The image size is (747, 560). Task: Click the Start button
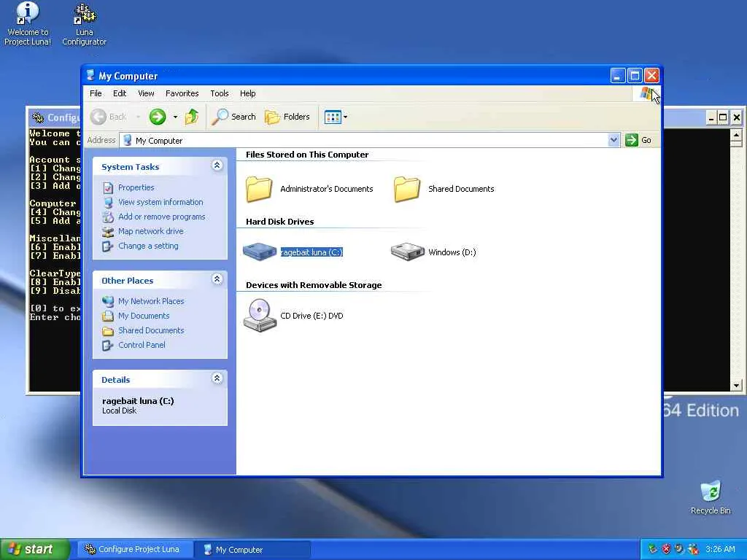click(x=35, y=549)
